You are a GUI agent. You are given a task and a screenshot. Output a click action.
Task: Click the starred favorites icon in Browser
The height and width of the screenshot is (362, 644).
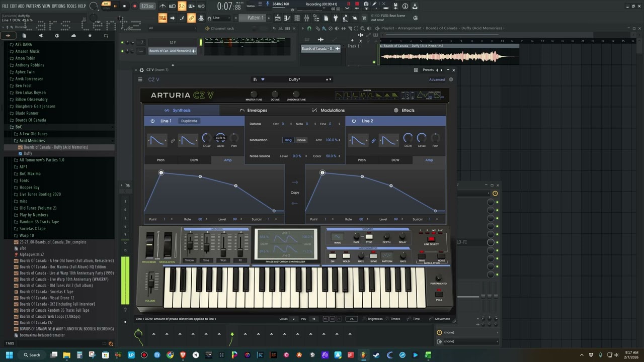point(90,36)
